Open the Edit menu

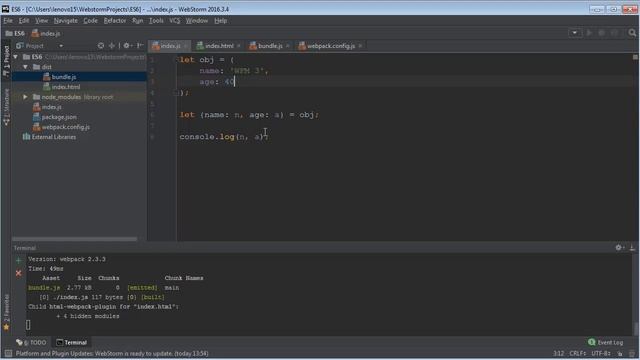pos(24,20)
